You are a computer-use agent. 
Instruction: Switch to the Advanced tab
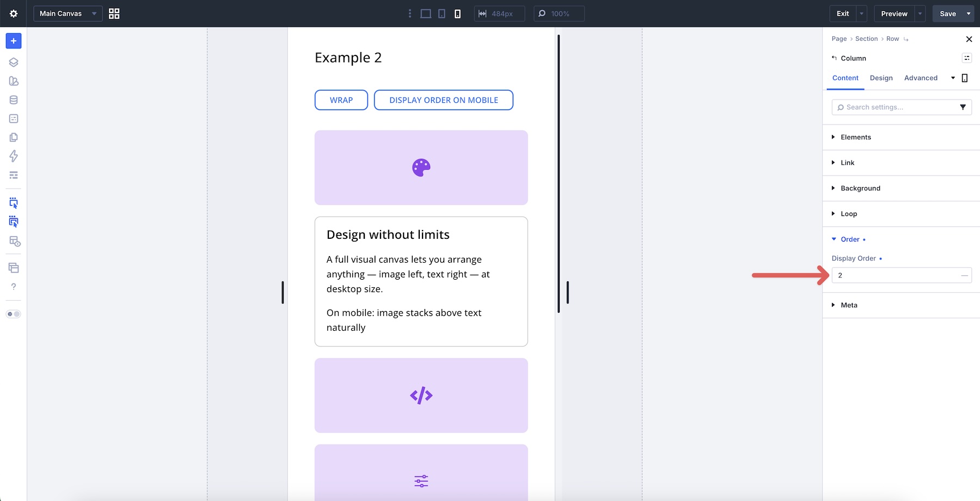(921, 78)
